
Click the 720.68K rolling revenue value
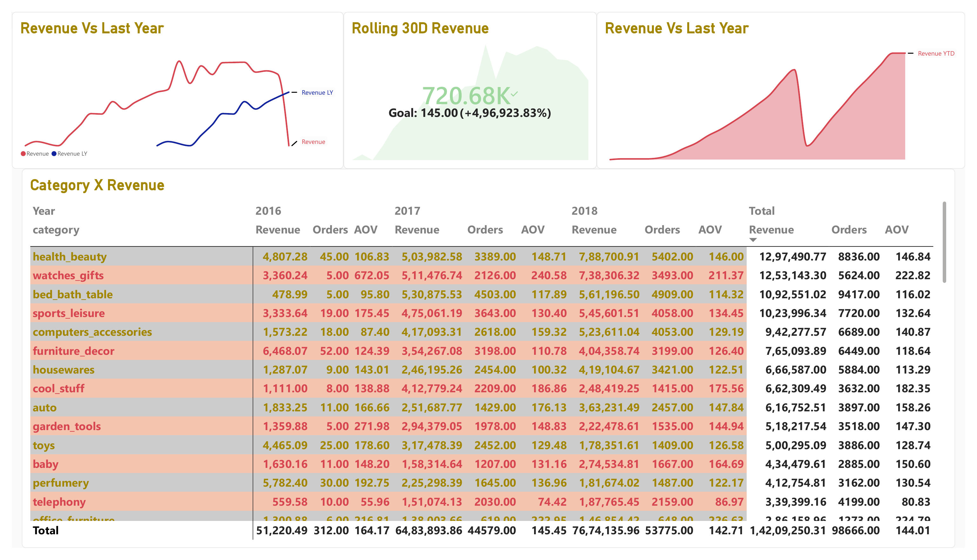(x=466, y=95)
